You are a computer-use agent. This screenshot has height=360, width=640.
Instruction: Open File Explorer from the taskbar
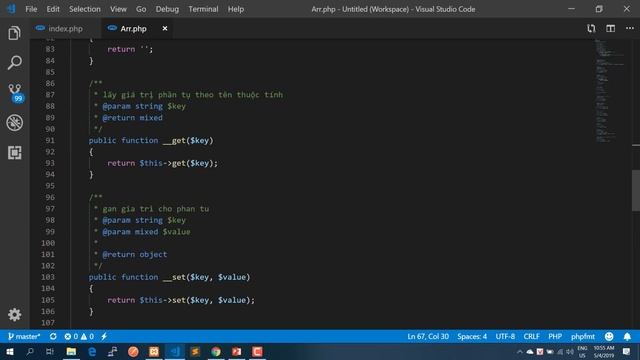(71, 351)
